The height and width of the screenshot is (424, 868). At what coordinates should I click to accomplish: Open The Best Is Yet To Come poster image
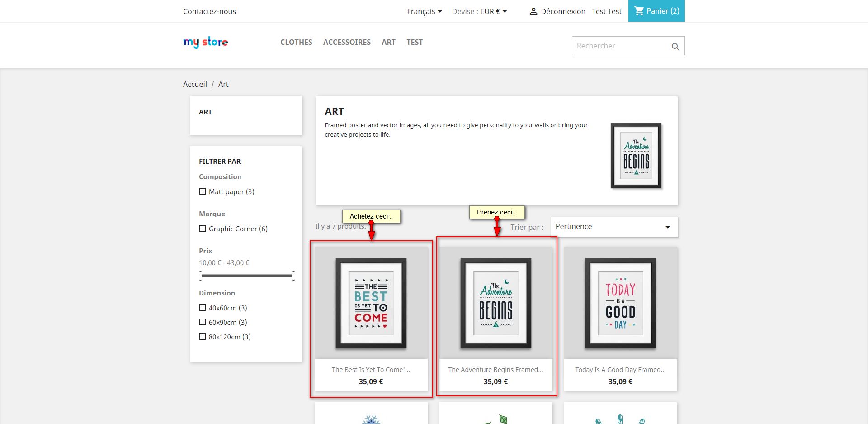tap(371, 303)
